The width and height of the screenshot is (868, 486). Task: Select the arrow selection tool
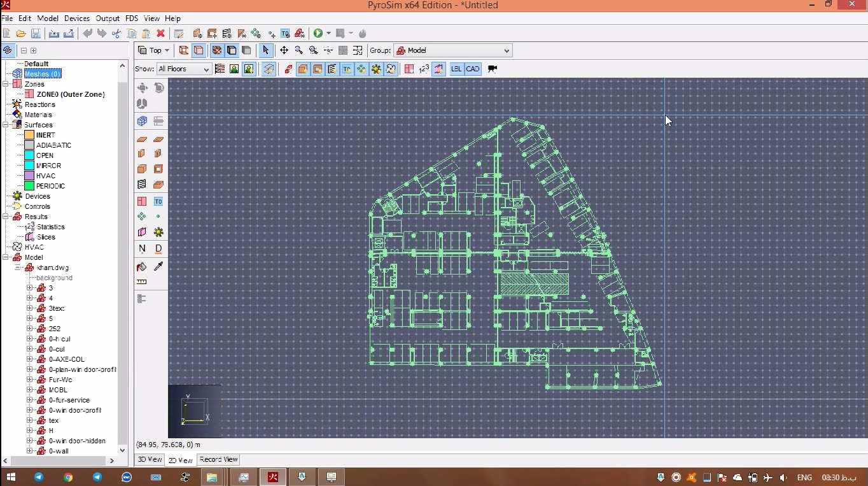[266, 50]
